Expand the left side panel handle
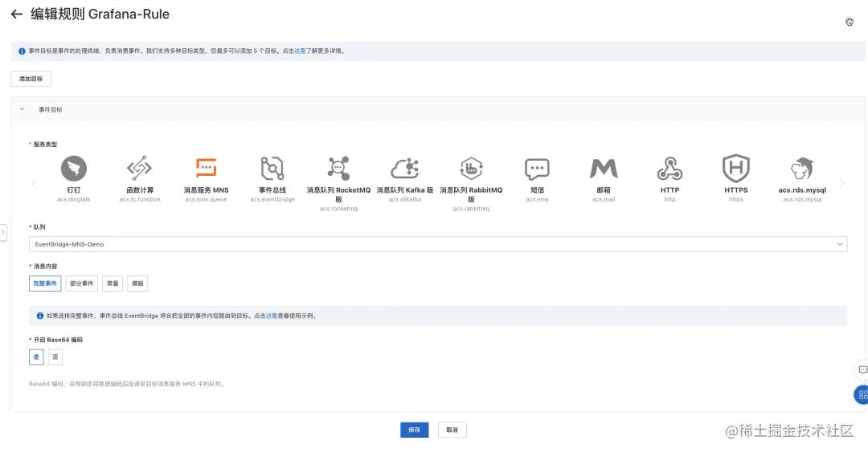 [3, 232]
